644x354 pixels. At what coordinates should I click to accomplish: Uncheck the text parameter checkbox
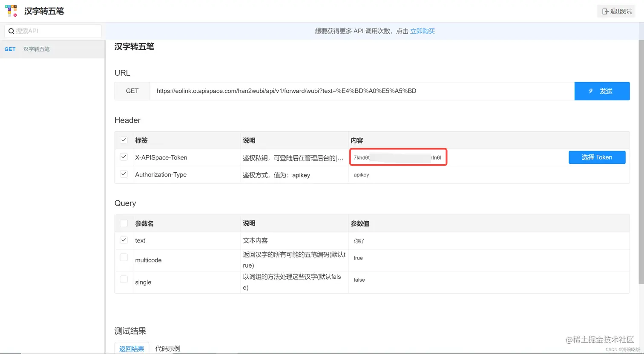point(124,240)
